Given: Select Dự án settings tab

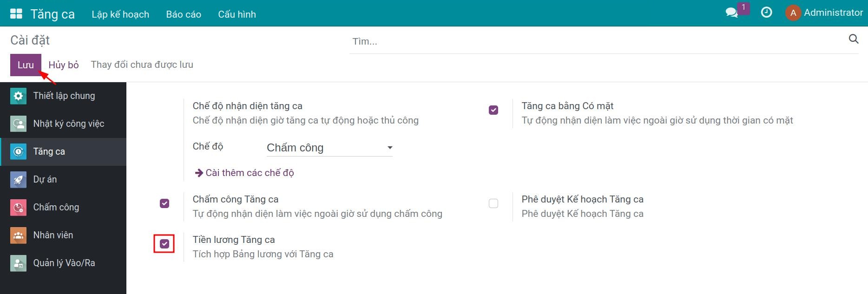Looking at the screenshot, I should [63, 180].
